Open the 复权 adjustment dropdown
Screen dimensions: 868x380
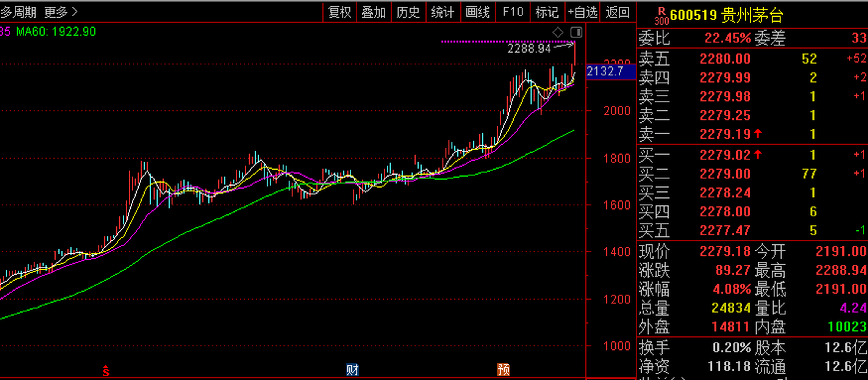340,12
